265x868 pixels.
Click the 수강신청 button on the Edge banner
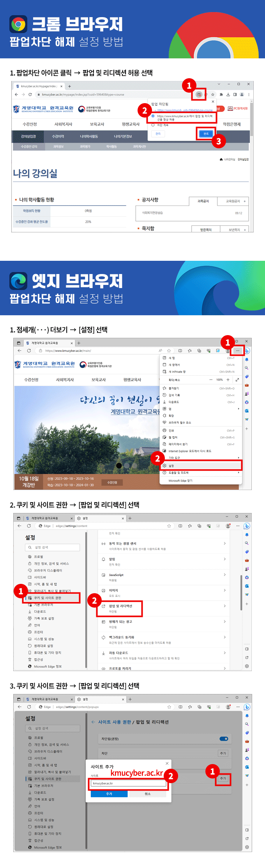[x=112, y=483]
